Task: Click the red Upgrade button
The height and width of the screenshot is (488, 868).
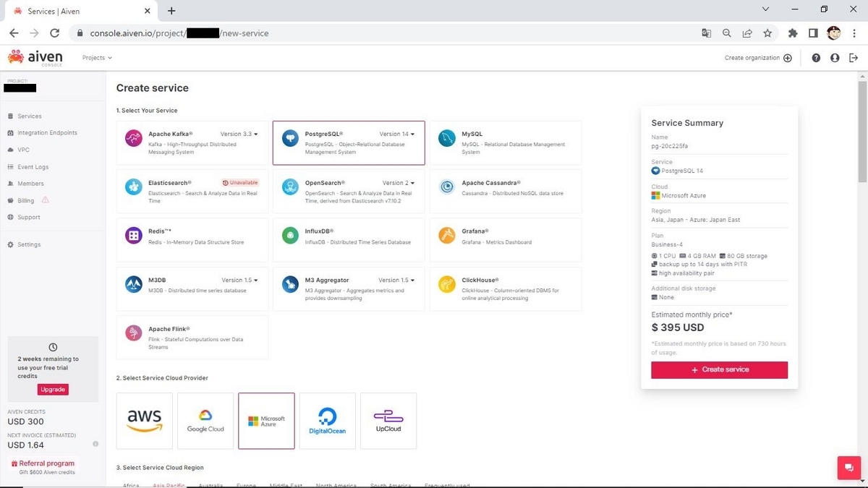Action: point(53,390)
